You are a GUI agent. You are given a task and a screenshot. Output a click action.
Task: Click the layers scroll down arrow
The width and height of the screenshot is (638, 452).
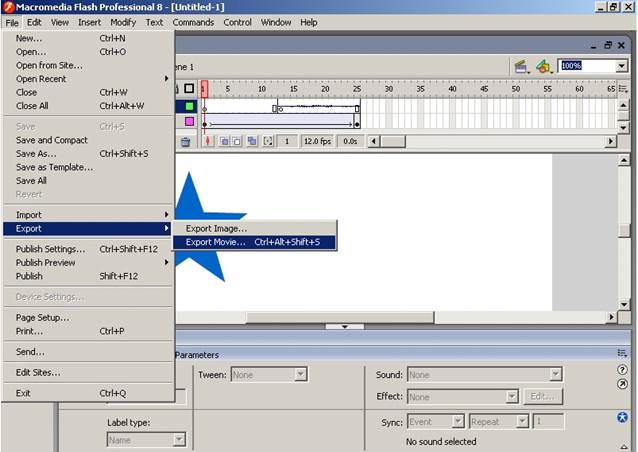coord(623,128)
